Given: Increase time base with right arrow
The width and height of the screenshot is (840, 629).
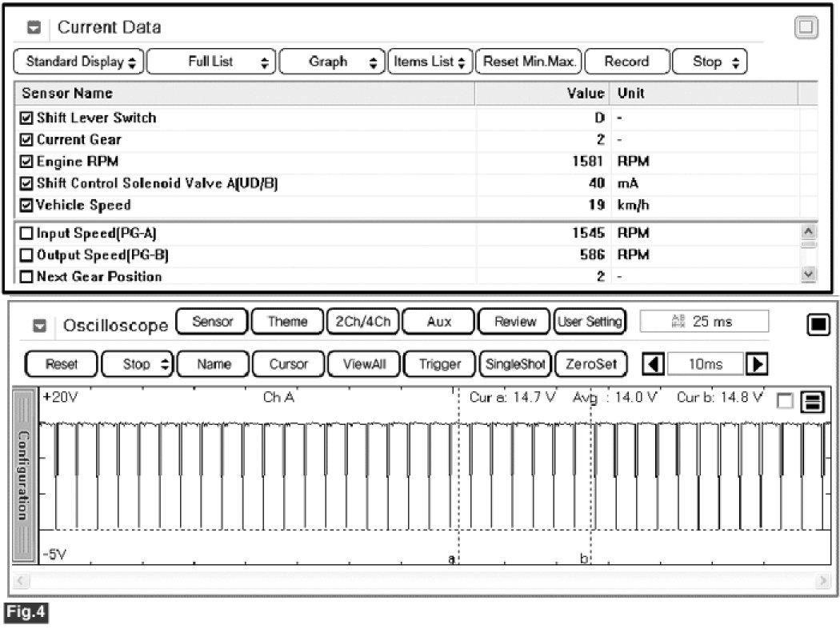Looking at the screenshot, I should pos(756,364).
